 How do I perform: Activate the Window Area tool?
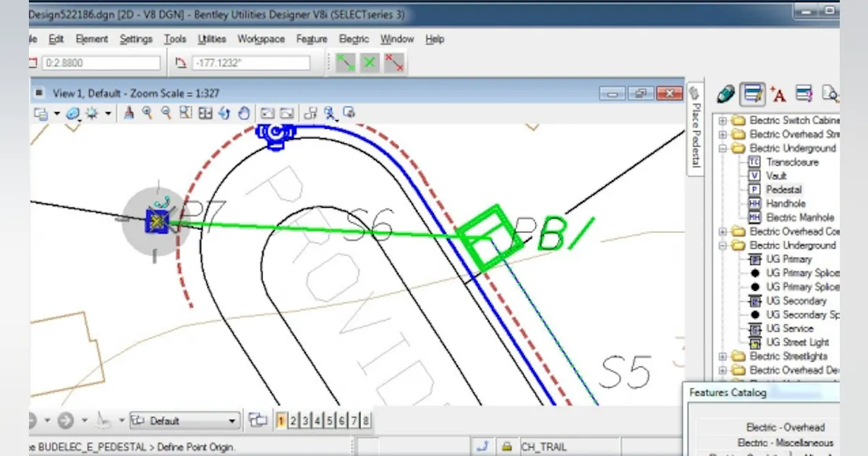[186, 113]
